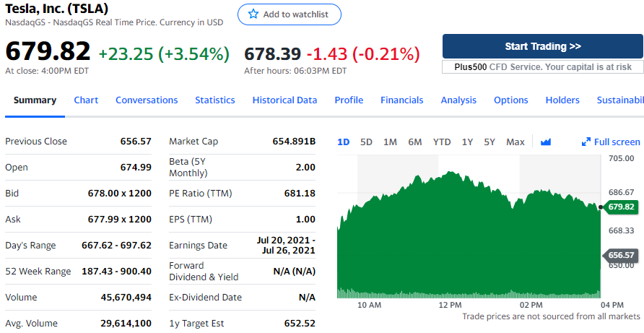Image resolution: width=644 pixels, height=333 pixels.
Task: Open the Profile tab
Action: (349, 100)
